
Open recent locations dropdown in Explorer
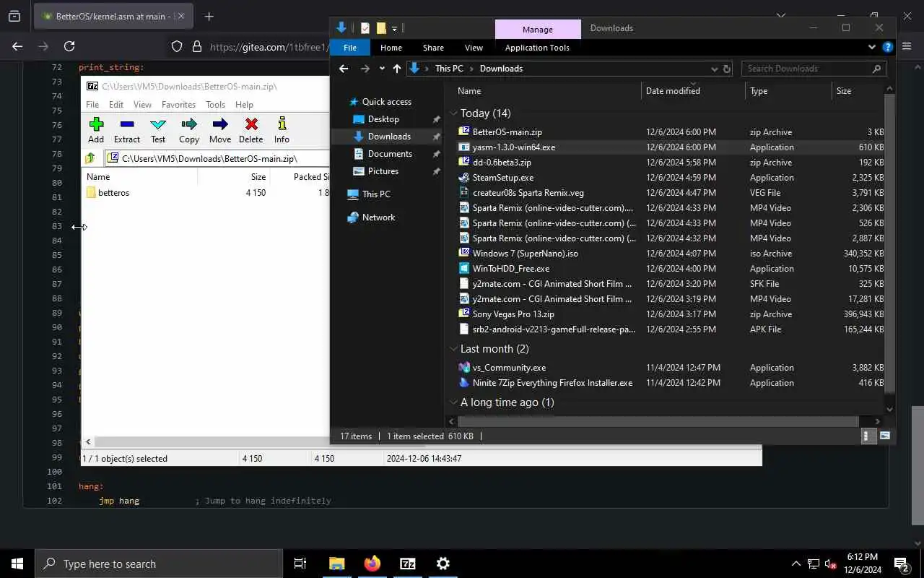pyautogui.click(x=382, y=69)
